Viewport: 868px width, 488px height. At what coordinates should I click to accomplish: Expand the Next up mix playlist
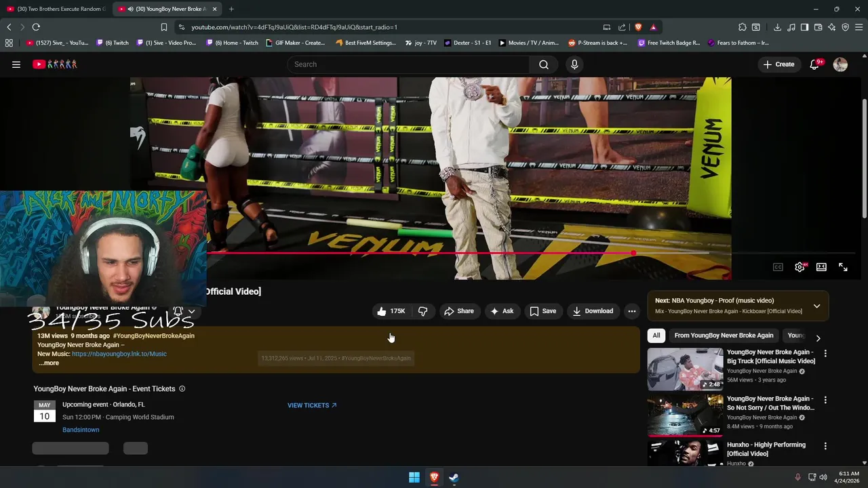tap(816, 306)
